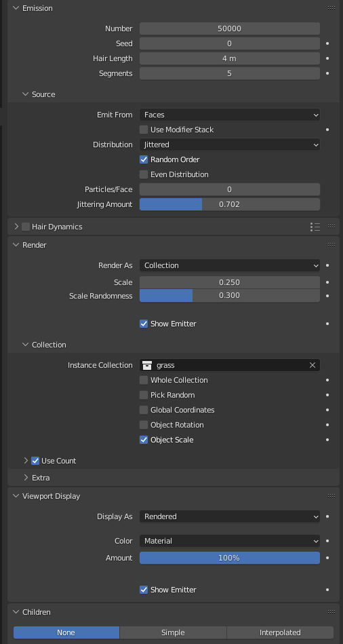Click the Amount 100% slider
Image resolution: width=343 pixels, height=644 pixels.
click(x=229, y=558)
